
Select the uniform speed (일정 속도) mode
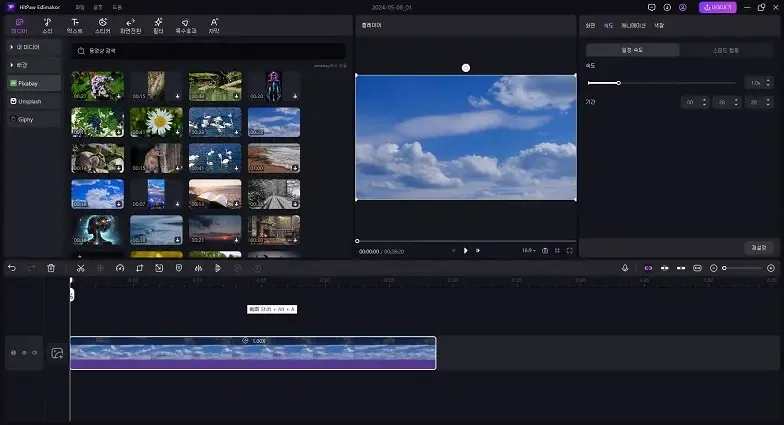click(x=633, y=50)
